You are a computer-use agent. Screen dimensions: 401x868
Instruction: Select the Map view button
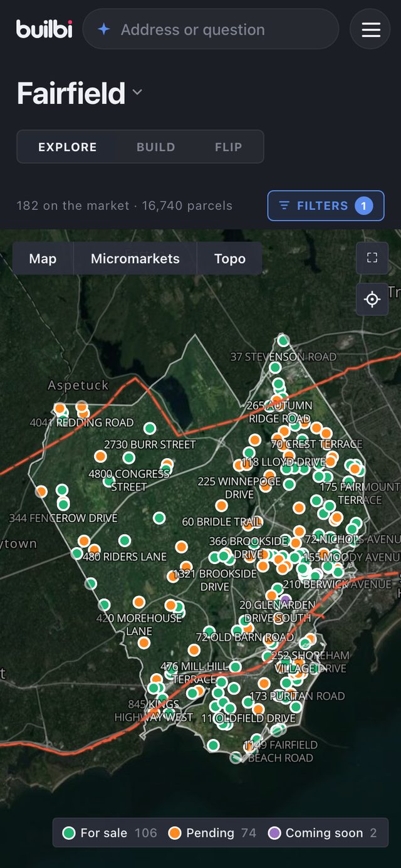pos(43,259)
